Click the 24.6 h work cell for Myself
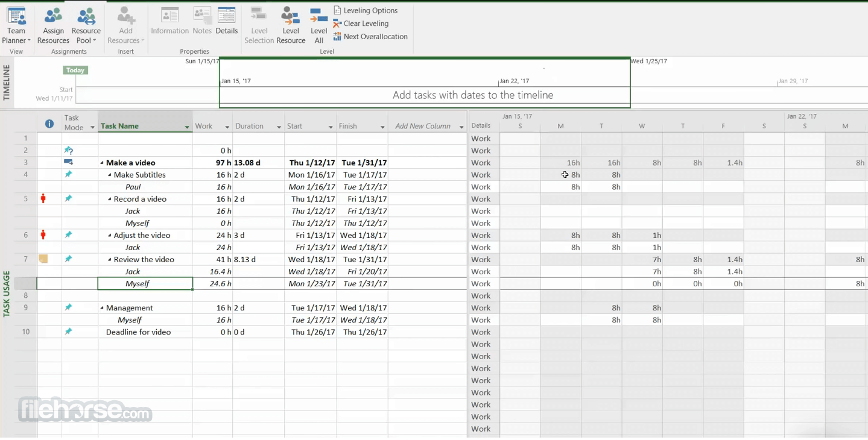The image size is (868, 440). pyautogui.click(x=213, y=283)
